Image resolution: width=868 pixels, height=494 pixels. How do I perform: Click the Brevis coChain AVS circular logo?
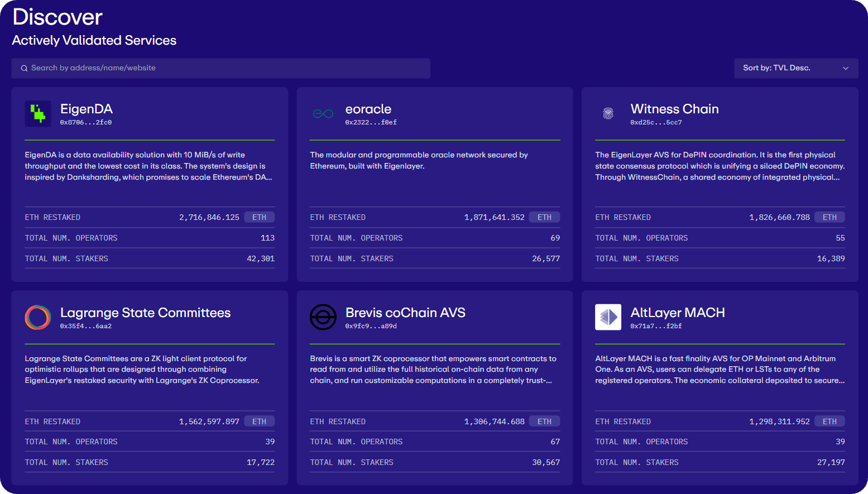click(x=323, y=318)
